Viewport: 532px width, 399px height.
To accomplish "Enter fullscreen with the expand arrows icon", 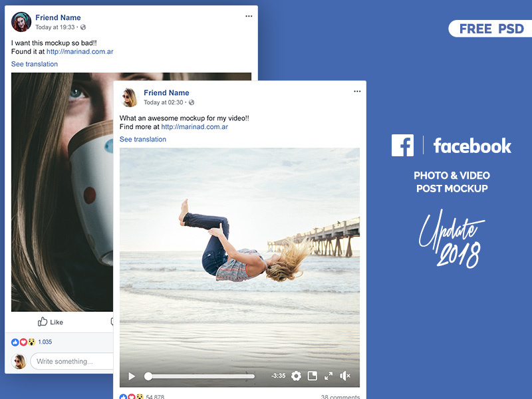I will click(x=329, y=376).
